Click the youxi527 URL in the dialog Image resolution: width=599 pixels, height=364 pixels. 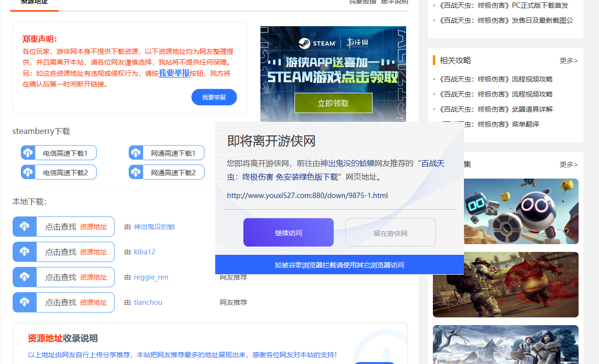pyautogui.click(x=307, y=196)
